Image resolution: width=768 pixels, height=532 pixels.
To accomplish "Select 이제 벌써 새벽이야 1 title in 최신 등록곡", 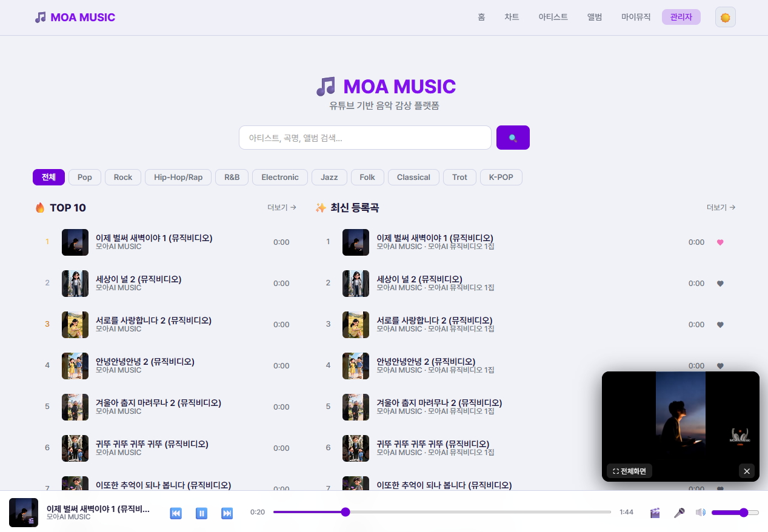I will [x=435, y=238].
